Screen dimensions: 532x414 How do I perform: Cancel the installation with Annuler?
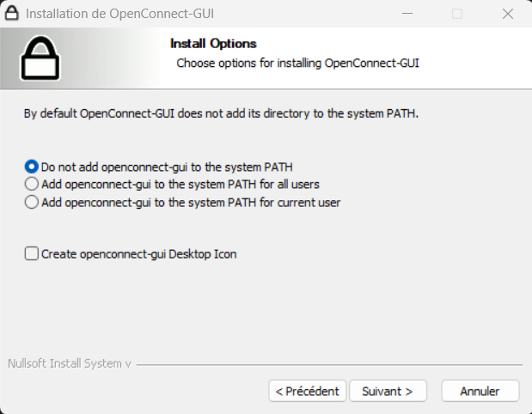(x=480, y=391)
